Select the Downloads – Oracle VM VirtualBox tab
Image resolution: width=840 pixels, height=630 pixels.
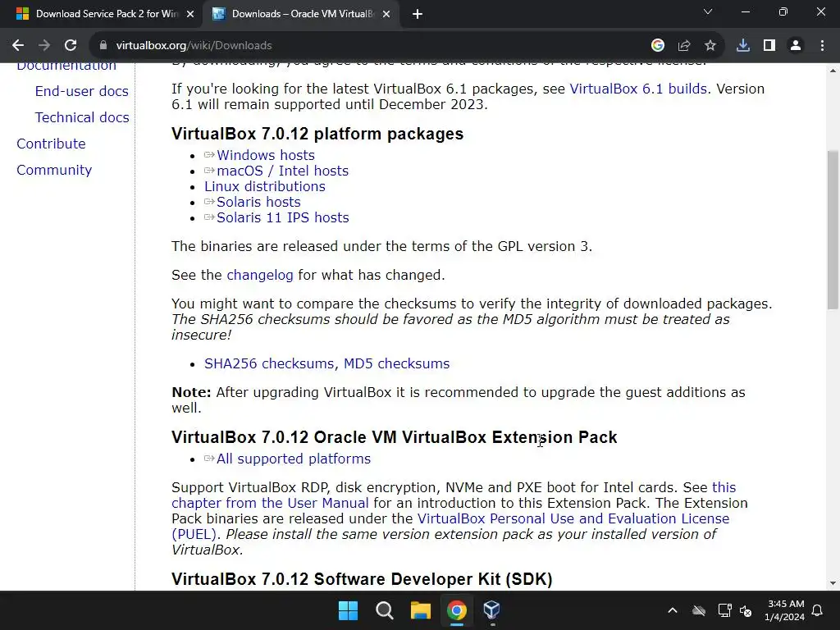pos(300,14)
